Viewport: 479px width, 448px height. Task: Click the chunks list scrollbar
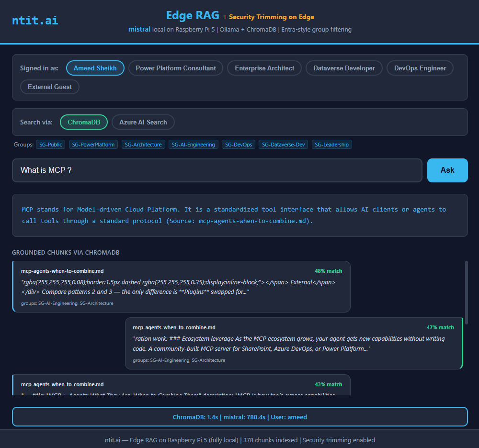[466, 287]
